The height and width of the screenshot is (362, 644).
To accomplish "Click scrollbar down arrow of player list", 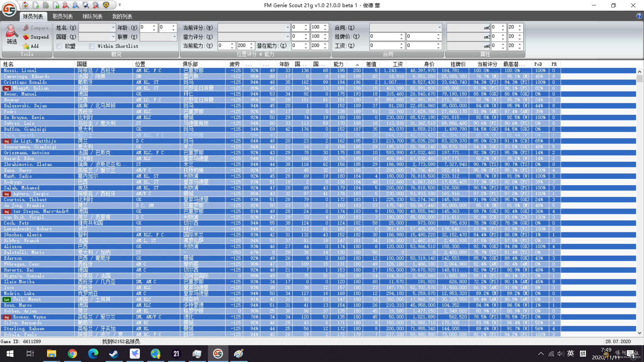I will click(640, 333).
